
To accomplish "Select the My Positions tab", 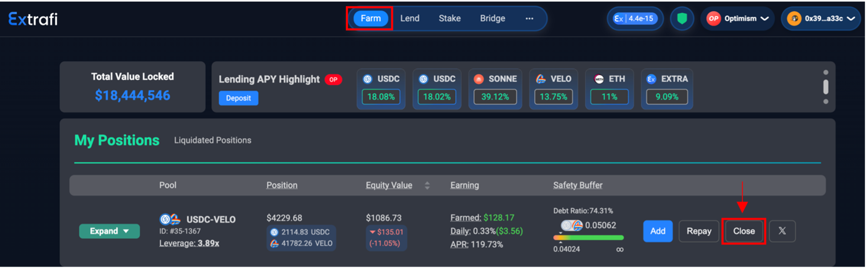I will (117, 140).
